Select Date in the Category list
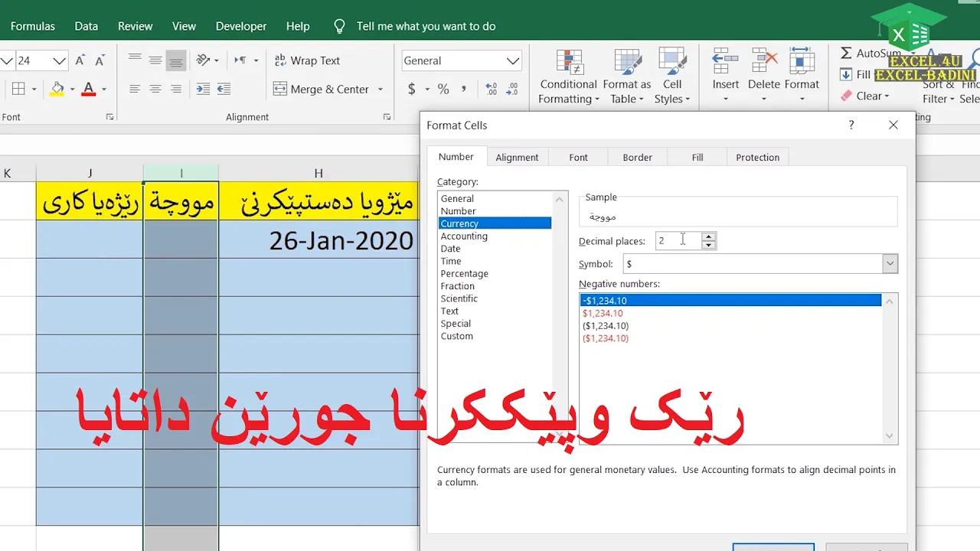This screenshot has height=551, width=980. (x=450, y=249)
